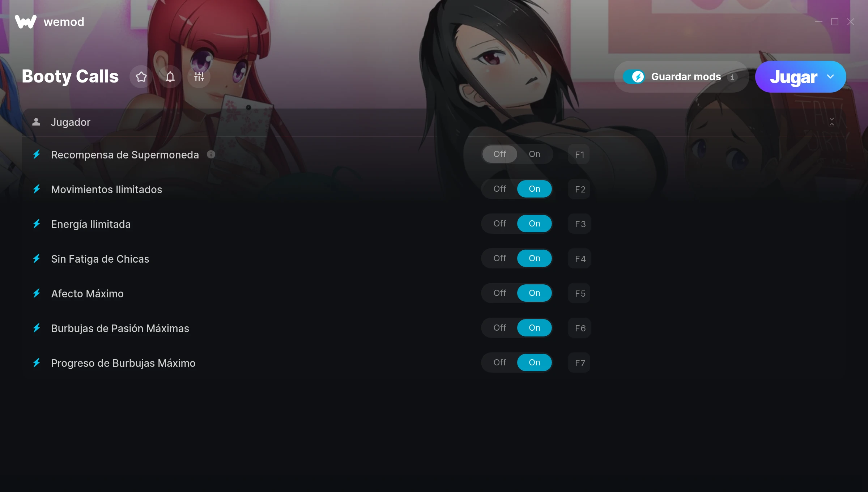
Task: Show info for Recompensa de Supermoneda
Action: 211,154
